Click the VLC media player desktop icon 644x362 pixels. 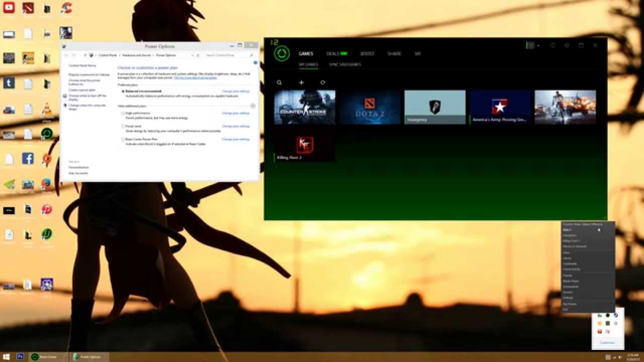(47, 109)
